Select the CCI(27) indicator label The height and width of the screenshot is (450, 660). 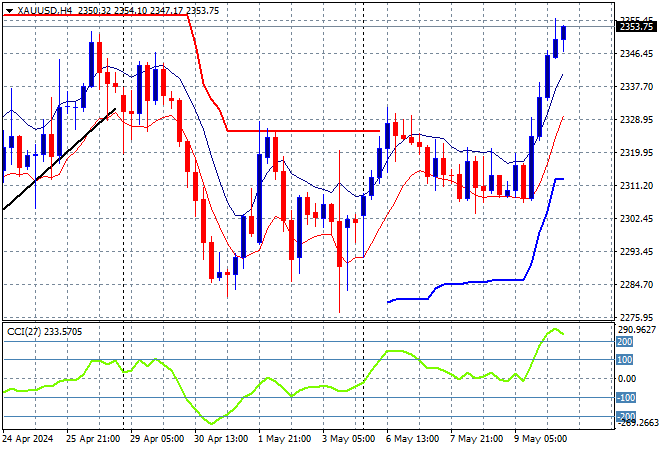[39, 331]
